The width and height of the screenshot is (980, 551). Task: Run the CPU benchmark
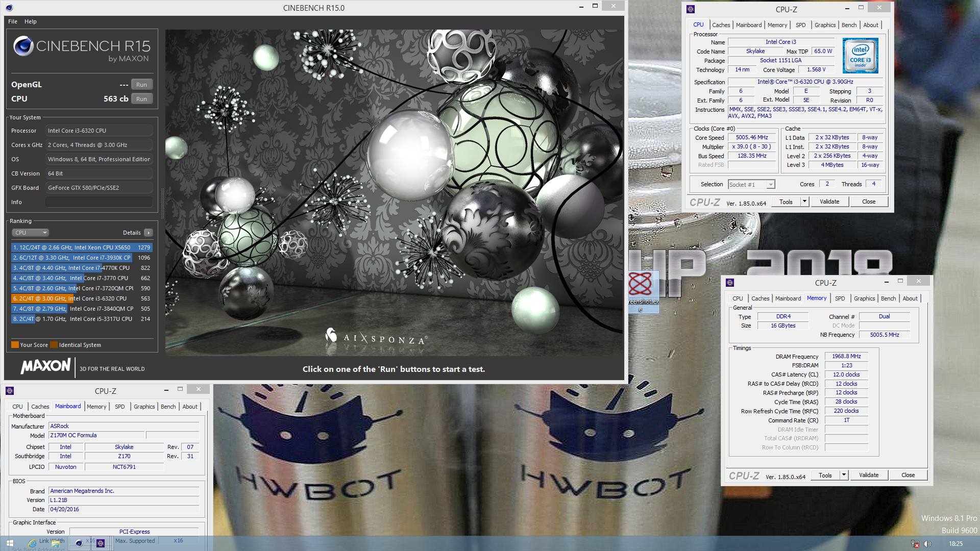click(x=141, y=99)
